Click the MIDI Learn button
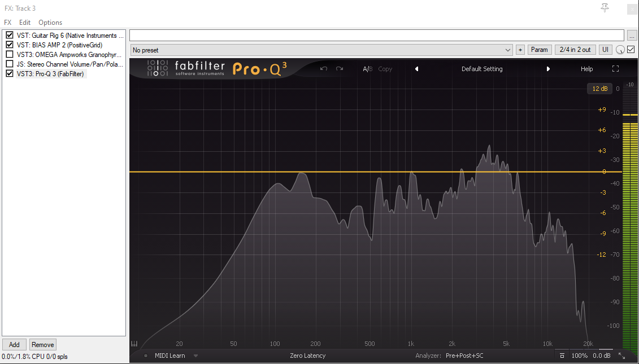The width and height of the screenshot is (639, 364). point(170,356)
